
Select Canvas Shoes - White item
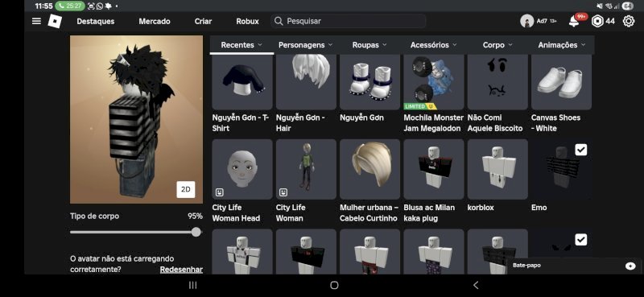[561, 82]
